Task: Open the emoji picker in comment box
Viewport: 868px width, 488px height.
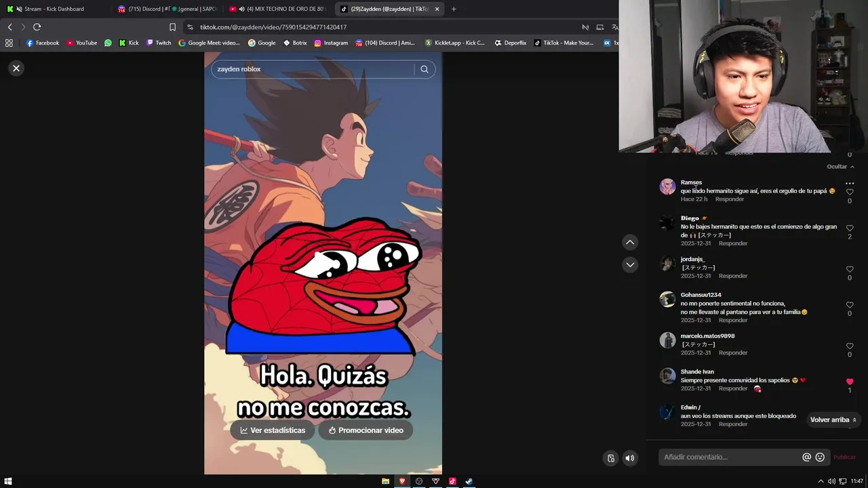Action: pos(820,457)
